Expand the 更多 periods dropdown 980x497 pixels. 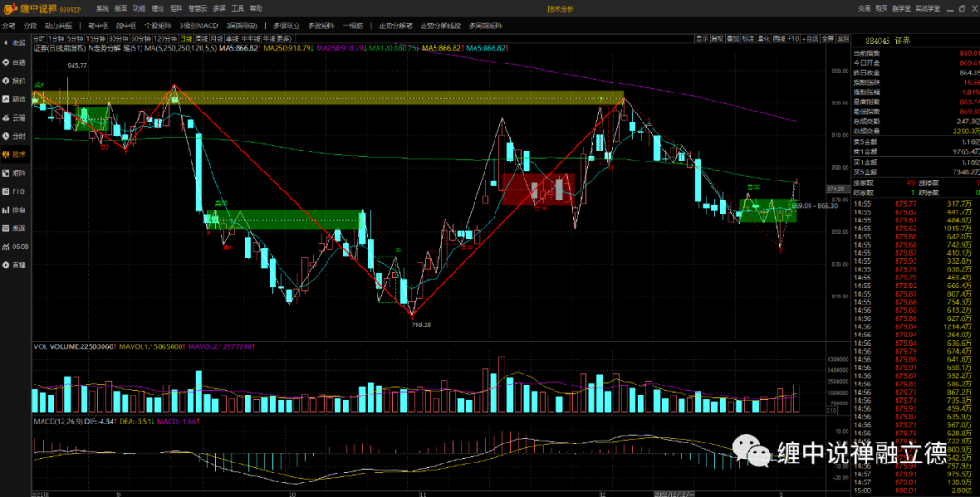282,39
